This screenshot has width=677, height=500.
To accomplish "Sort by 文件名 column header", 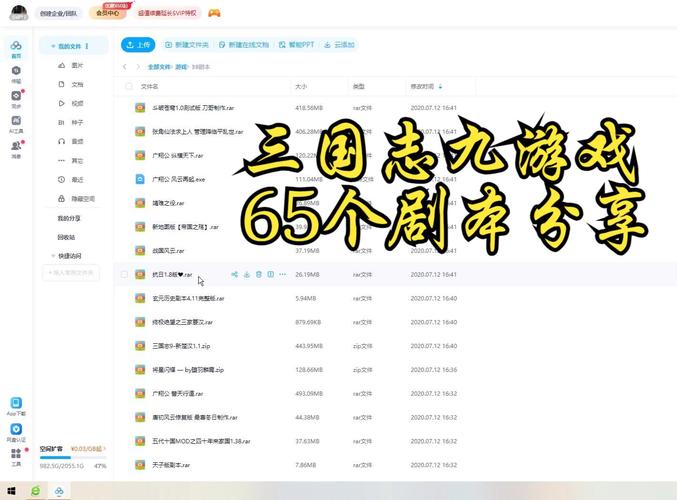I will pyautogui.click(x=149, y=86).
